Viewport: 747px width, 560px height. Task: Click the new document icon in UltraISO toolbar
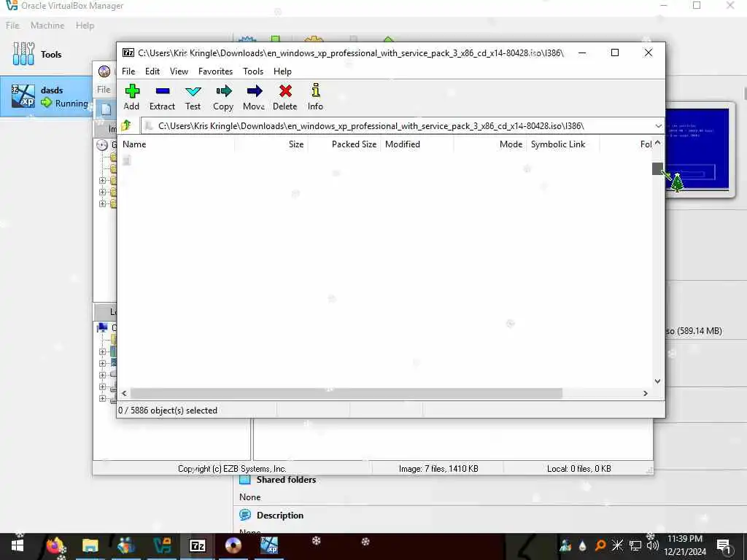pyautogui.click(x=106, y=109)
